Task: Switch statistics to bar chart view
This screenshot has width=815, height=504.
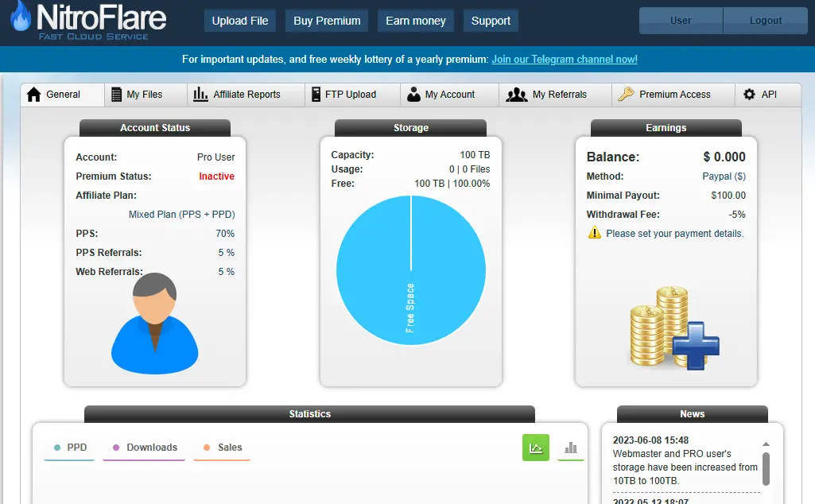Action: [x=571, y=448]
